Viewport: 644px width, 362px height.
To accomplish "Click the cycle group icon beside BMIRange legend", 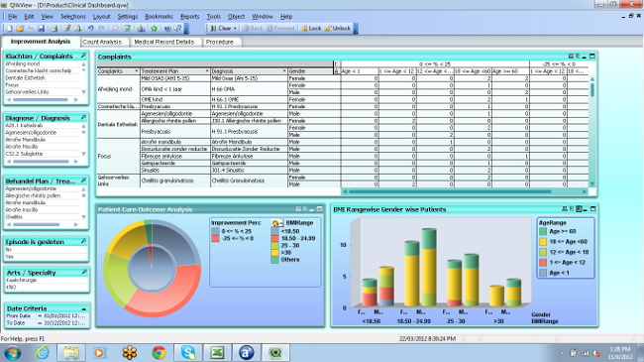I will tap(276, 223).
